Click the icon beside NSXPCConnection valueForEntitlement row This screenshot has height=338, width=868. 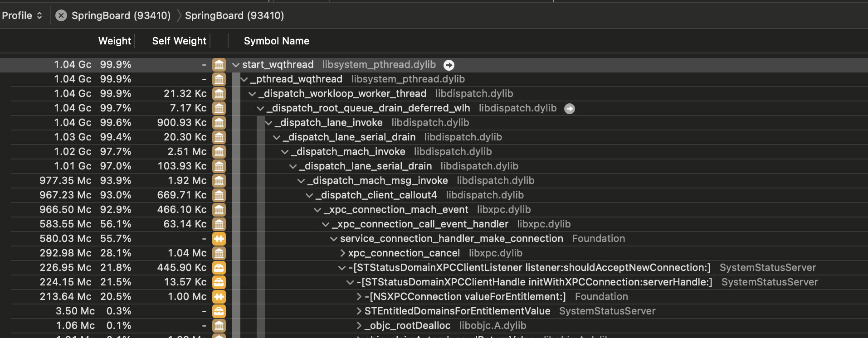tap(219, 297)
